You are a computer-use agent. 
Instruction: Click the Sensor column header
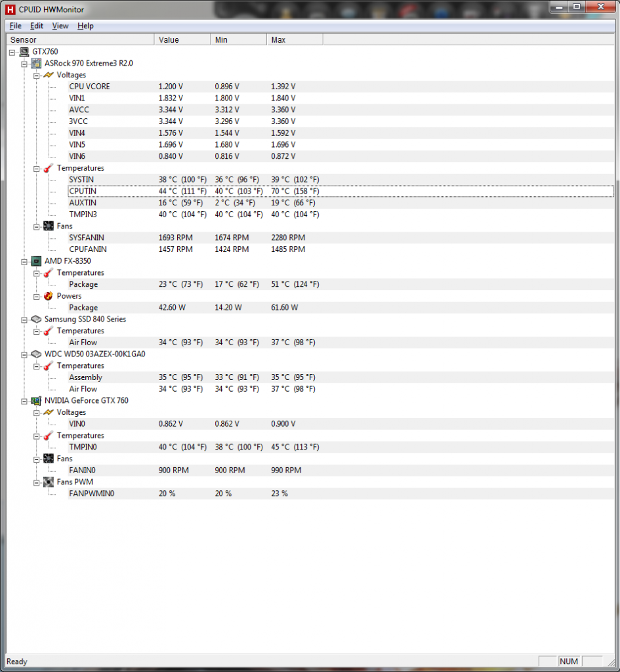pos(80,39)
